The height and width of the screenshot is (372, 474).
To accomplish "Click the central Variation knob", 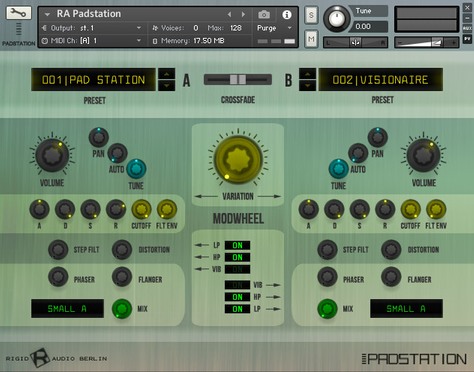I will (238, 159).
